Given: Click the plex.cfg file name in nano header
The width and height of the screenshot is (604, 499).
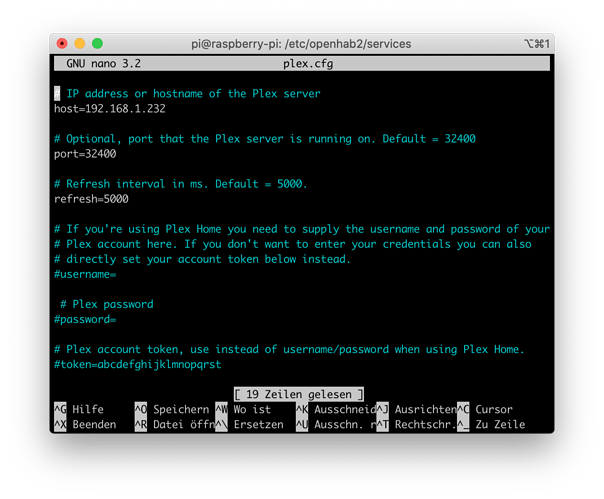Looking at the screenshot, I should click(308, 64).
